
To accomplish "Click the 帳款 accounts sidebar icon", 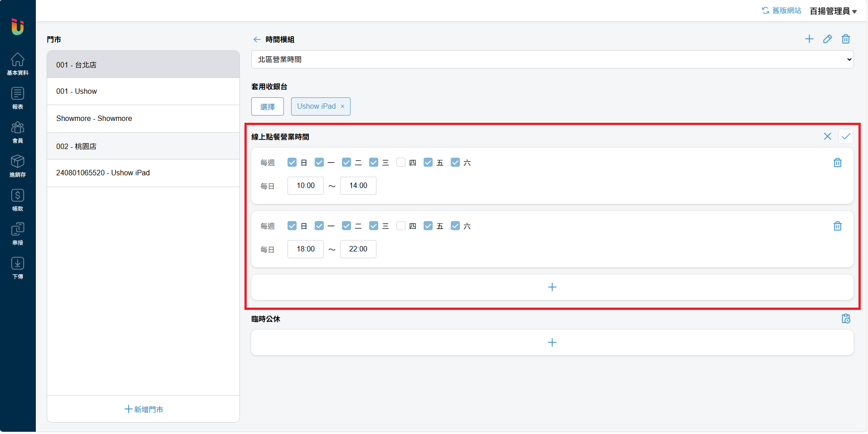I will pyautogui.click(x=18, y=200).
